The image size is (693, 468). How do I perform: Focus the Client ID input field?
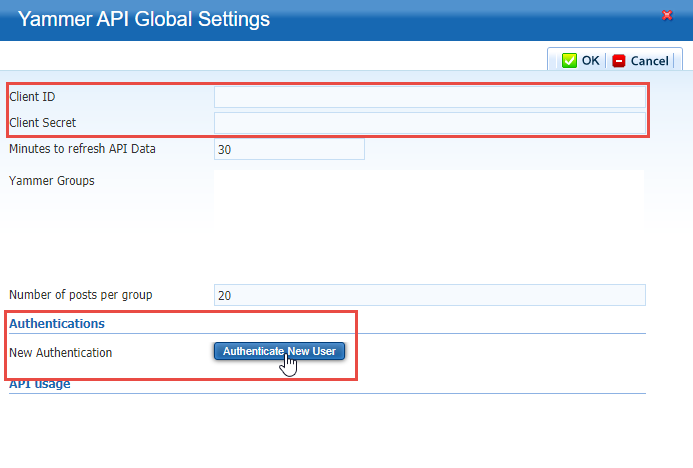tap(430, 97)
